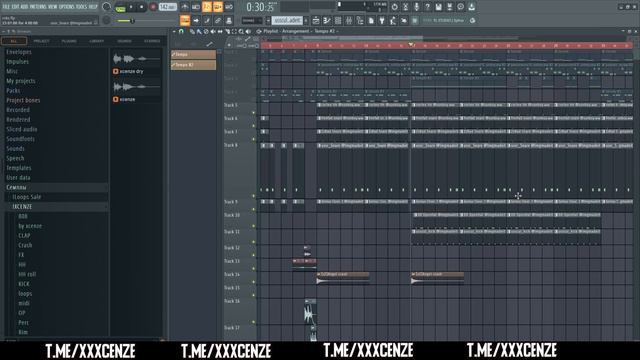Screen dimensions: 640x360
Task: Open the TOOLS menu
Action: pyautogui.click(x=81, y=7)
